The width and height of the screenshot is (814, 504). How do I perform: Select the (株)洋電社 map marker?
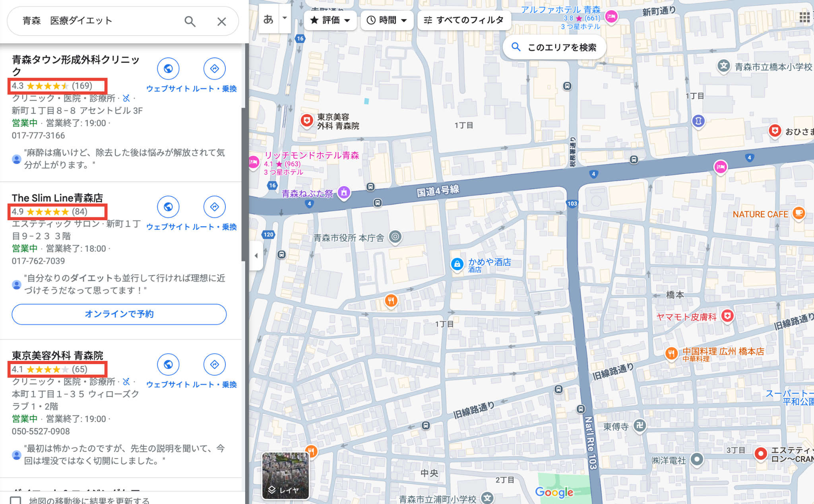pyautogui.click(x=697, y=459)
